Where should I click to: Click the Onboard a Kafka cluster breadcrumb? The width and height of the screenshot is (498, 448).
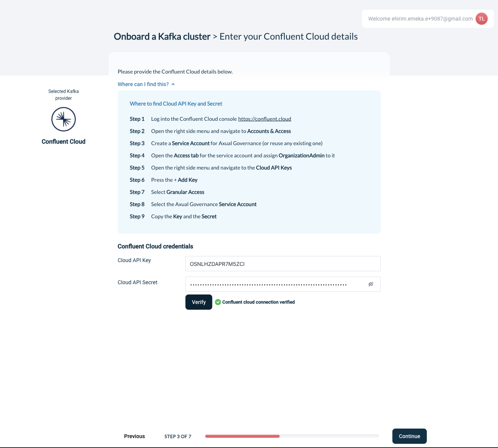(162, 37)
